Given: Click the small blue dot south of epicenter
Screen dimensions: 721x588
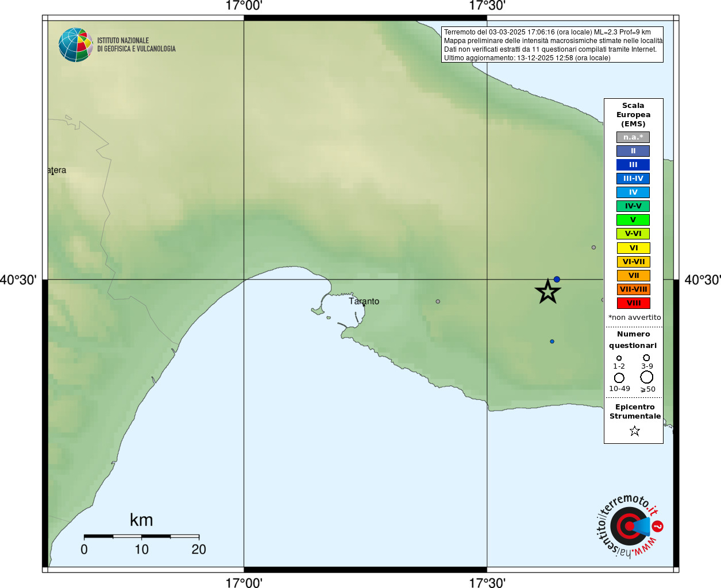Looking at the screenshot, I should (x=552, y=341).
